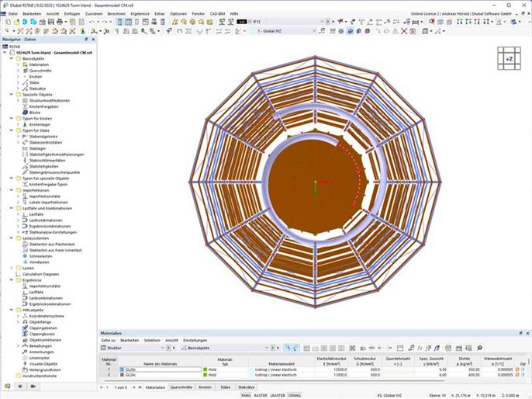
Task: Switch to the Querschnitte table tab
Action: 181,387
